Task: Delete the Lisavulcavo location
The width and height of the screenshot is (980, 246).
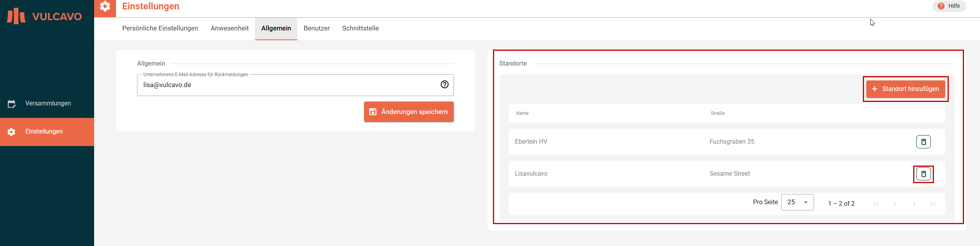Action: [x=923, y=174]
